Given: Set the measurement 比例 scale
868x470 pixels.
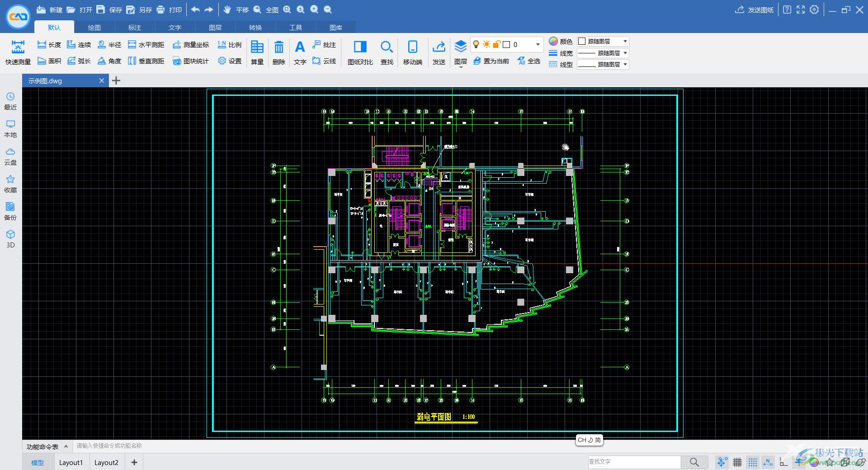Looking at the screenshot, I should coord(230,45).
